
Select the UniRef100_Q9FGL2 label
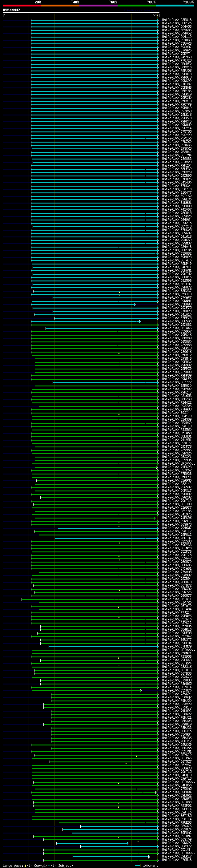click(x=177, y=535)
